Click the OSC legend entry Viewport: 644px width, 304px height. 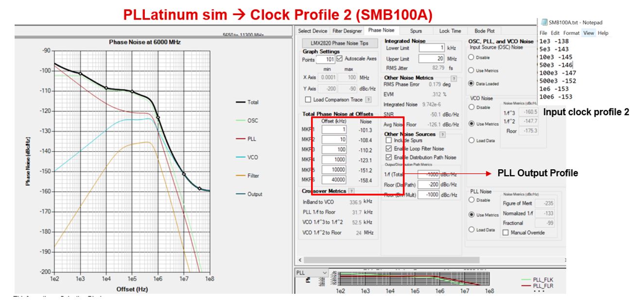point(247,121)
